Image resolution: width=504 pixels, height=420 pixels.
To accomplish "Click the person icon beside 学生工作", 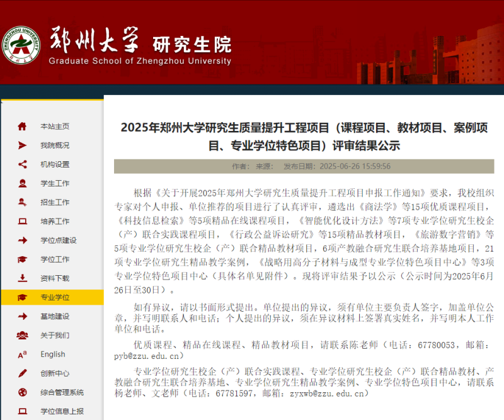I will point(22,183).
